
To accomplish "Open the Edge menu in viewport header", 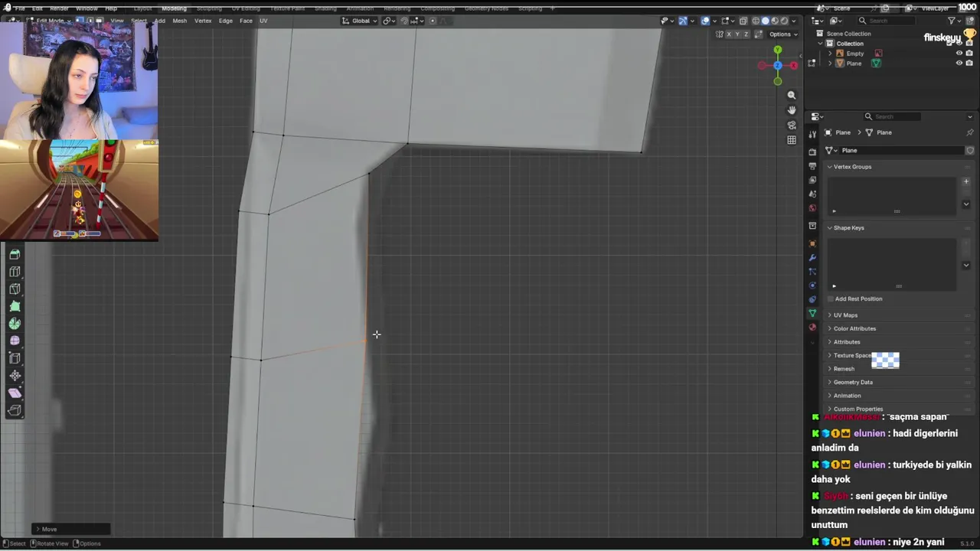I will click(x=225, y=21).
